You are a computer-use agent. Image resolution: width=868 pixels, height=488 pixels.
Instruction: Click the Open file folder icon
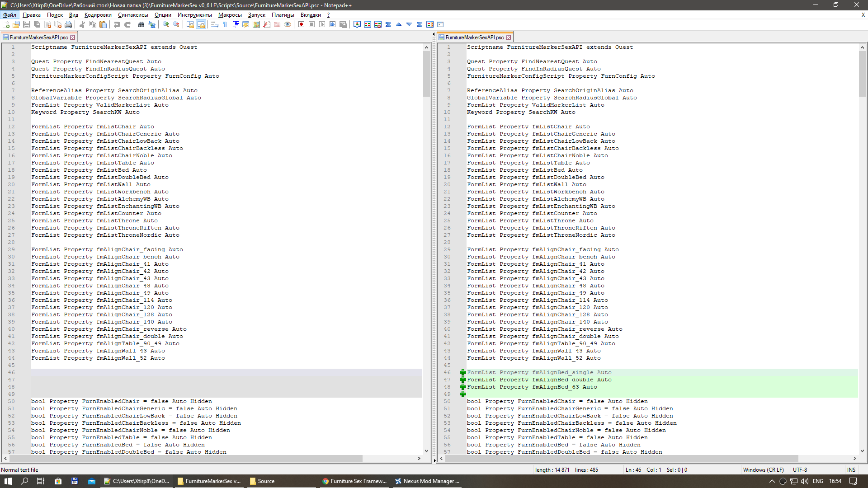[16, 24]
